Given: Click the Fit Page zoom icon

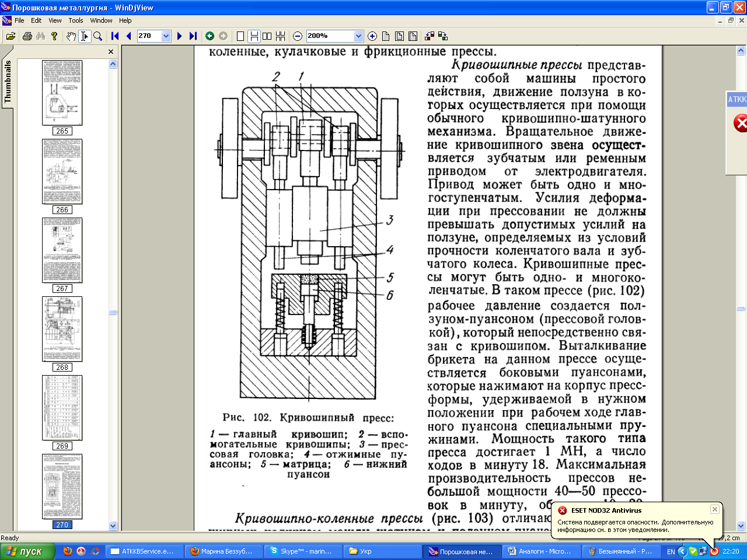Looking at the screenshot, I should coord(399,36).
